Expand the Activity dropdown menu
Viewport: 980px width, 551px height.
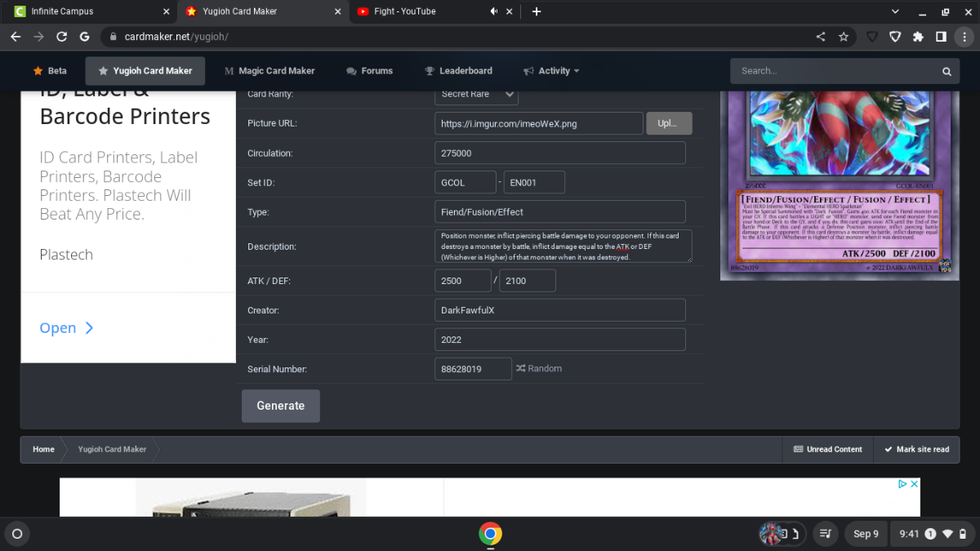coord(551,71)
